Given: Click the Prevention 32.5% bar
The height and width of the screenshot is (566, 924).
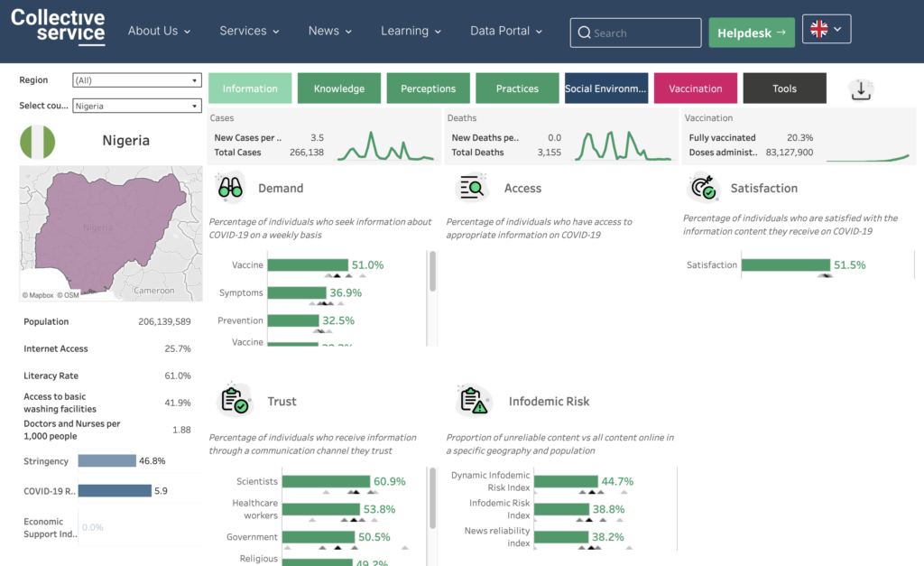Looking at the screenshot, I should (x=293, y=320).
